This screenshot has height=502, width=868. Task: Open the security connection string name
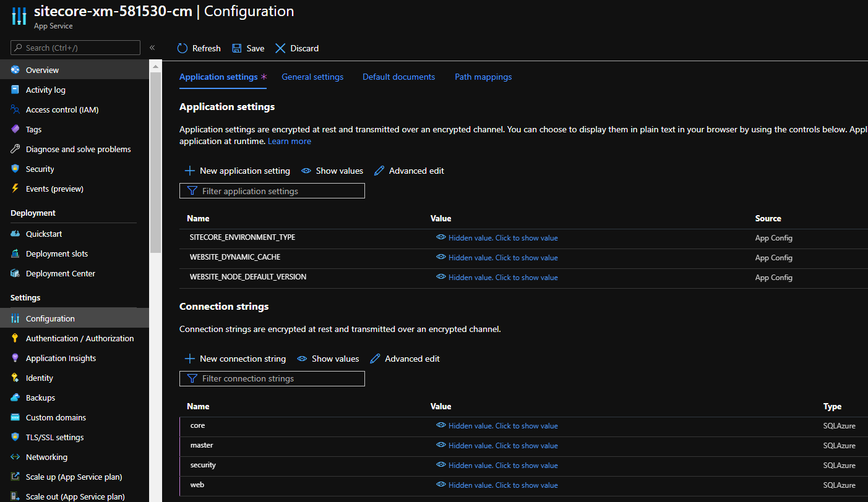click(x=203, y=465)
